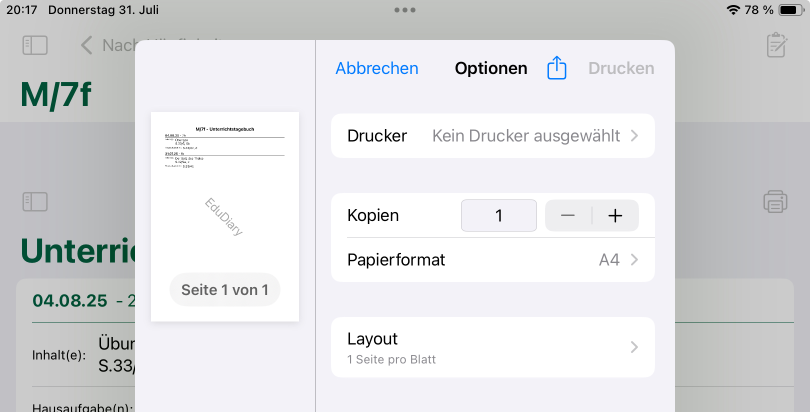Open the Drucker selection row

tap(492, 136)
